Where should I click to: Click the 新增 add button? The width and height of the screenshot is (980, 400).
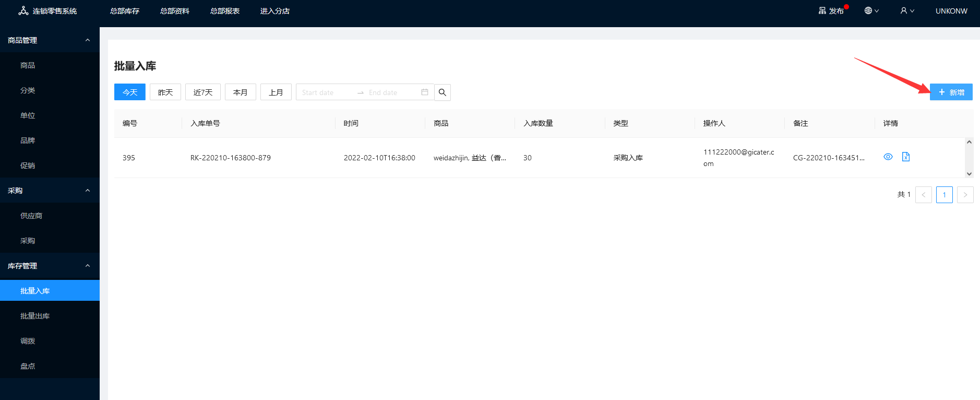tap(951, 92)
